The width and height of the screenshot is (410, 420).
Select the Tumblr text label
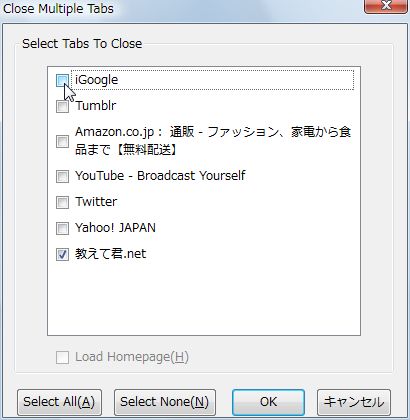click(96, 106)
